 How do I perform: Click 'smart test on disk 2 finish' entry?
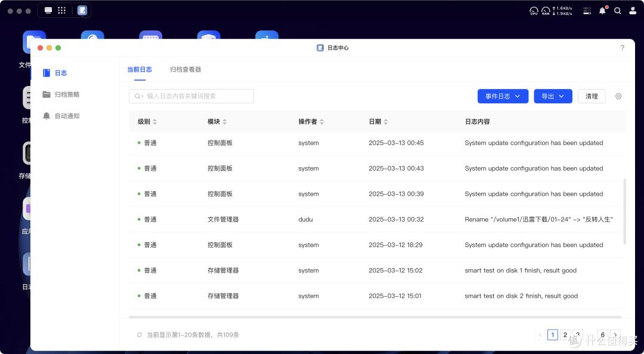click(521, 296)
